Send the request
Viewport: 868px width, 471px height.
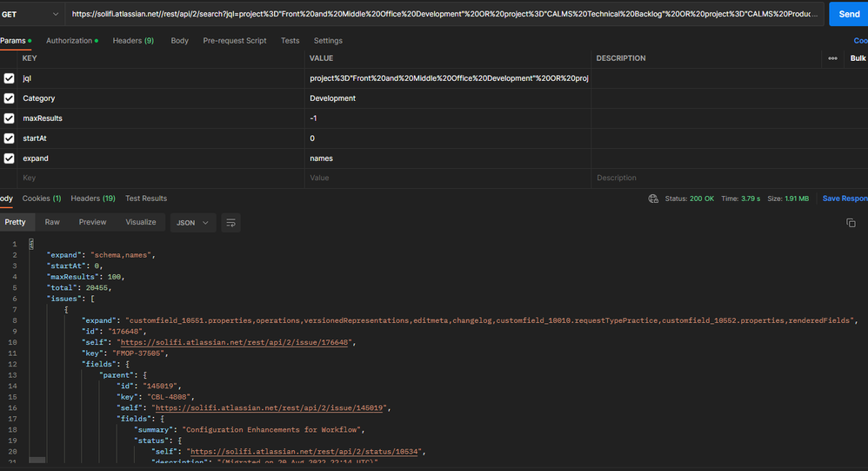[849, 15]
